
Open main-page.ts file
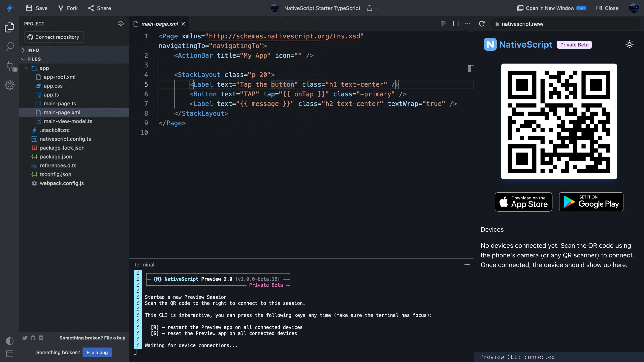coord(74,103)
